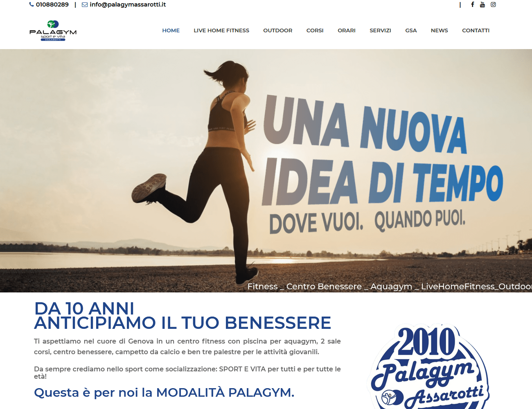Click the phone icon beside 010880289
This screenshot has height=409, width=532.
pos(32,4)
